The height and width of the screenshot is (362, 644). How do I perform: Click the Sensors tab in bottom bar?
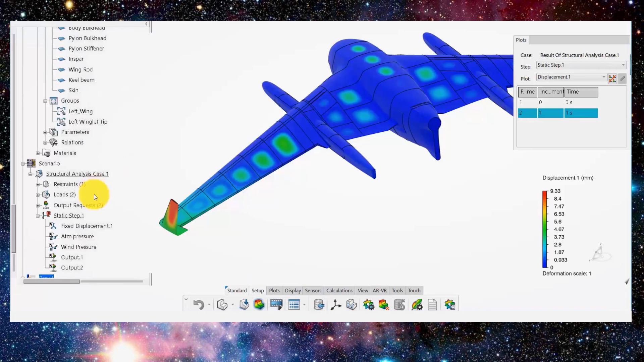(x=313, y=290)
